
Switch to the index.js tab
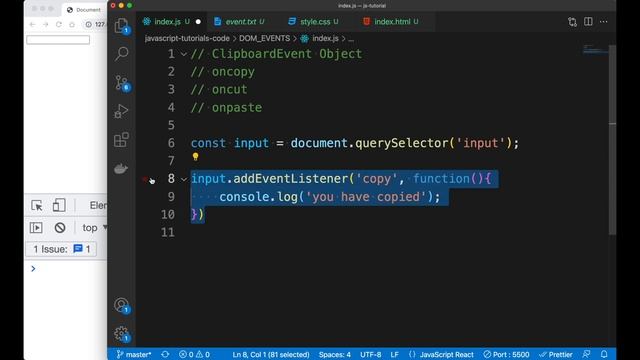(x=167, y=22)
